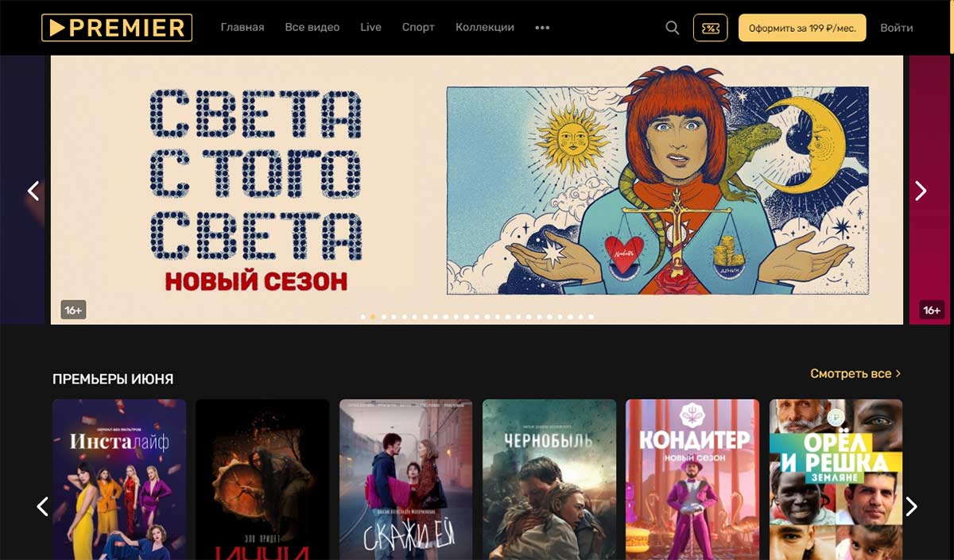Select the last carousel pagination dot
Image resolution: width=954 pixels, height=560 pixels.
(x=591, y=317)
